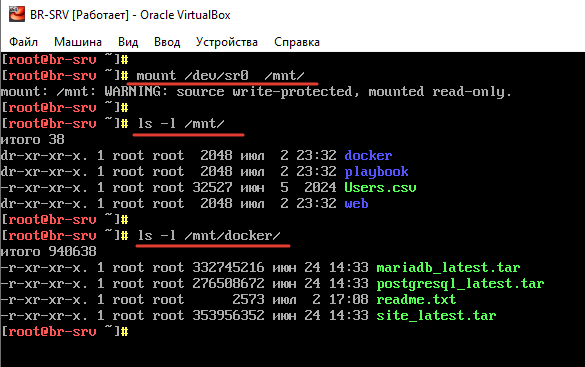This screenshot has height=367, width=585.
Task: Open the Машина menu
Action: (78, 42)
